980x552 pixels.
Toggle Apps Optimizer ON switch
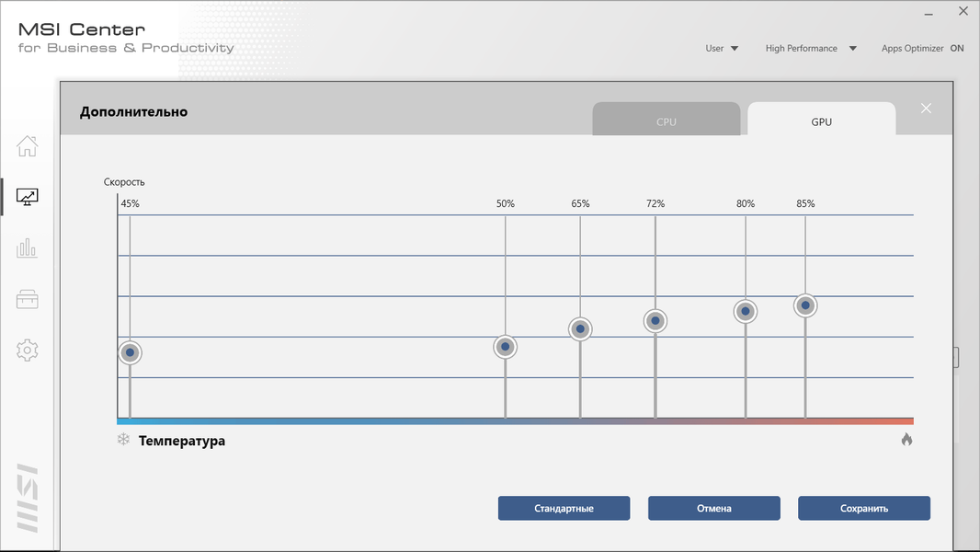click(957, 48)
